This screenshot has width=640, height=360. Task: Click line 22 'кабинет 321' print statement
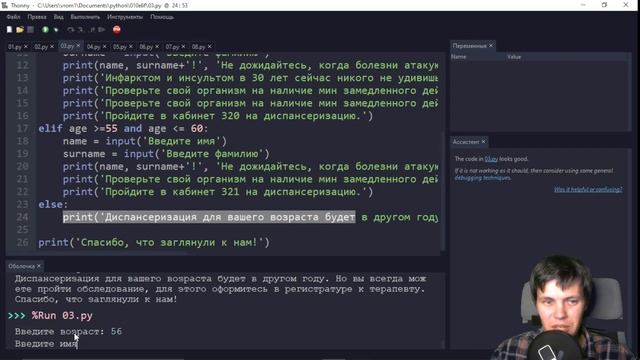pyautogui.click(x=218, y=192)
